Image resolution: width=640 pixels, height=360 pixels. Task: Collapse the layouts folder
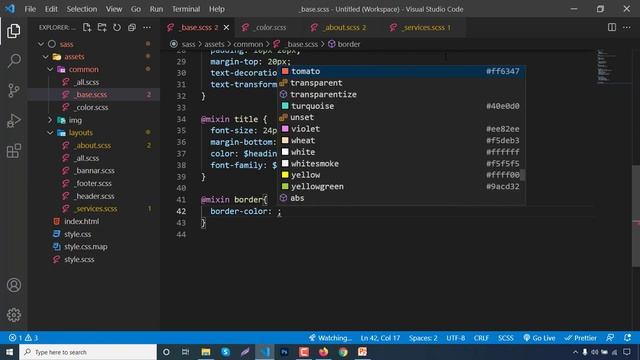(x=50, y=133)
